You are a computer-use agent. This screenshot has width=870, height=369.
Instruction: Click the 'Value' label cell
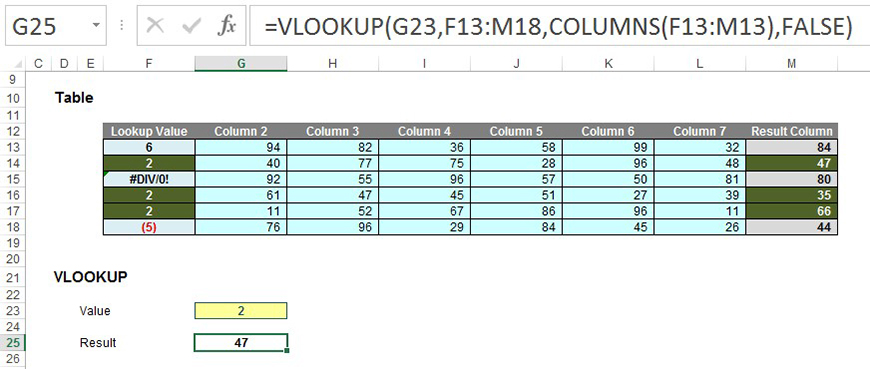(x=95, y=311)
